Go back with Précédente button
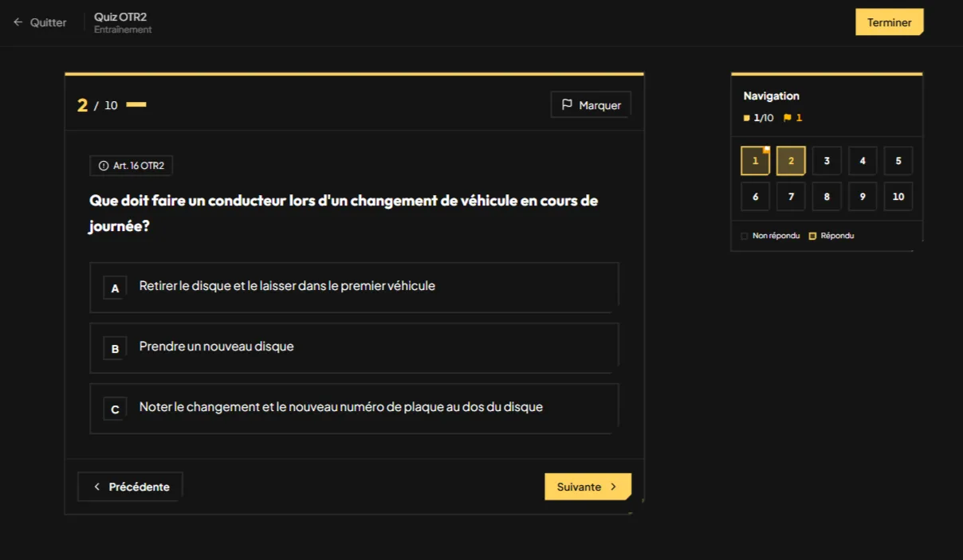The width and height of the screenshot is (963, 560). tap(130, 487)
